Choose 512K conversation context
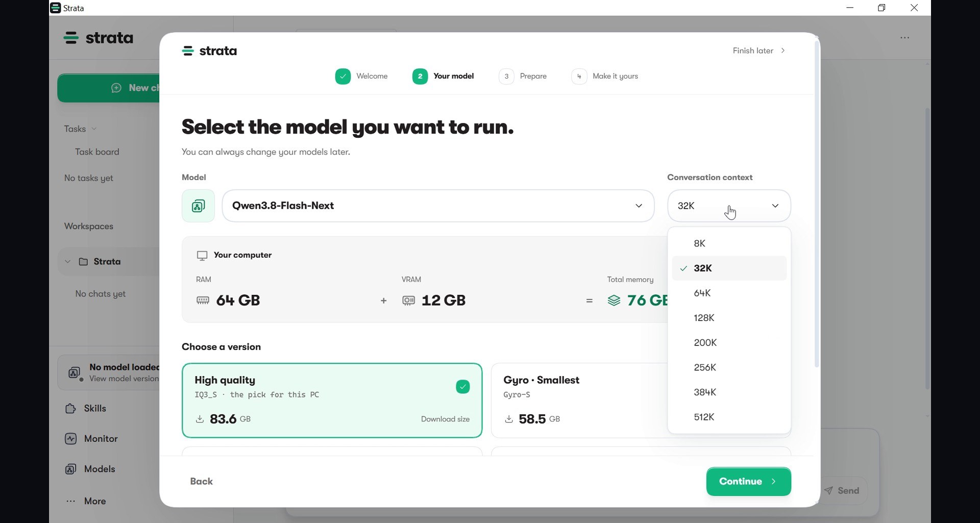Image resolution: width=980 pixels, height=523 pixels. click(729, 417)
